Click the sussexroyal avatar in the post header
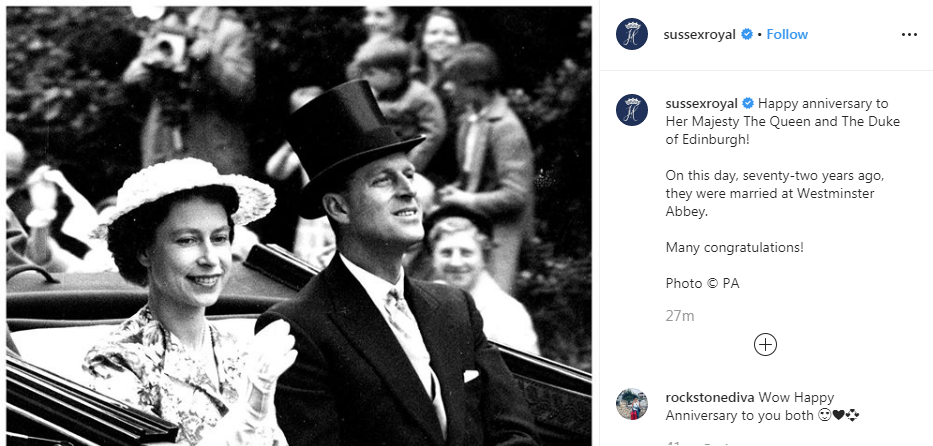The height and width of the screenshot is (446, 933). point(632,34)
